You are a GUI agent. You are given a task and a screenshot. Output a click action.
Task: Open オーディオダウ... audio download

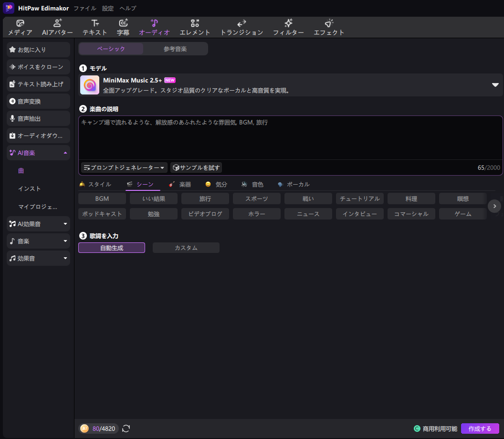tap(38, 136)
